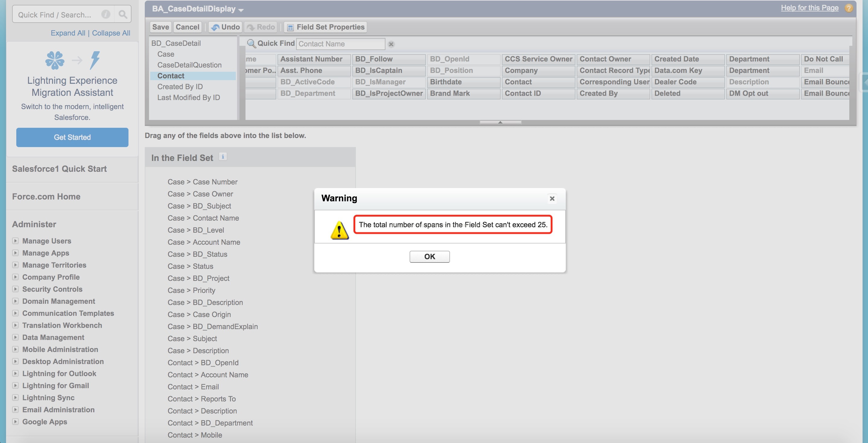Click the Collapse All link
The image size is (868, 443).
[x=111, y=33]
